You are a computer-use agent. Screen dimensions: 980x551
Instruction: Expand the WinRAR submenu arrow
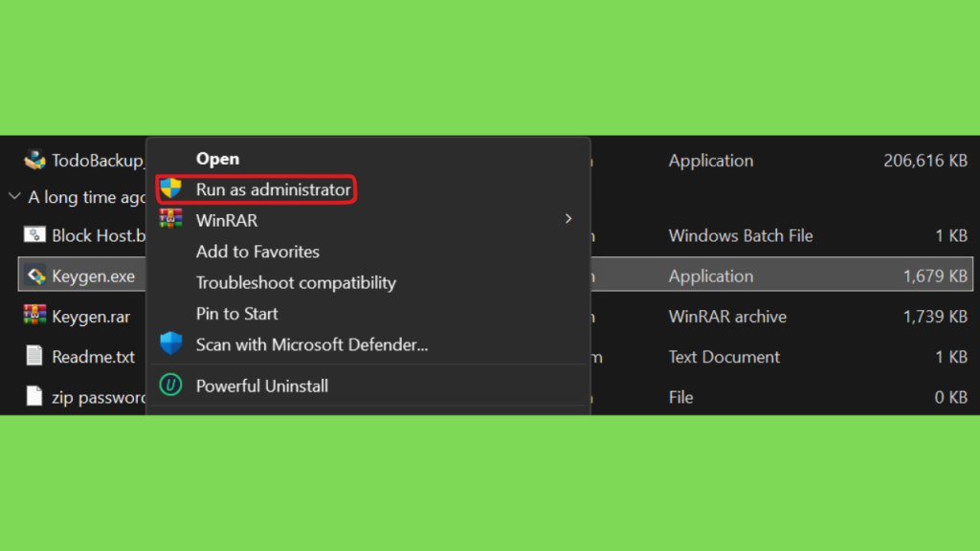click(568, 219)
